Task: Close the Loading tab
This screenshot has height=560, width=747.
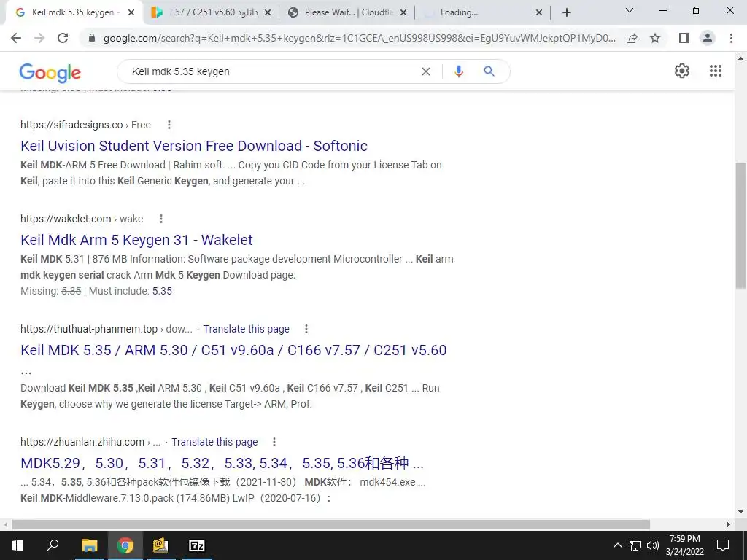Action: tap(539, 13)
